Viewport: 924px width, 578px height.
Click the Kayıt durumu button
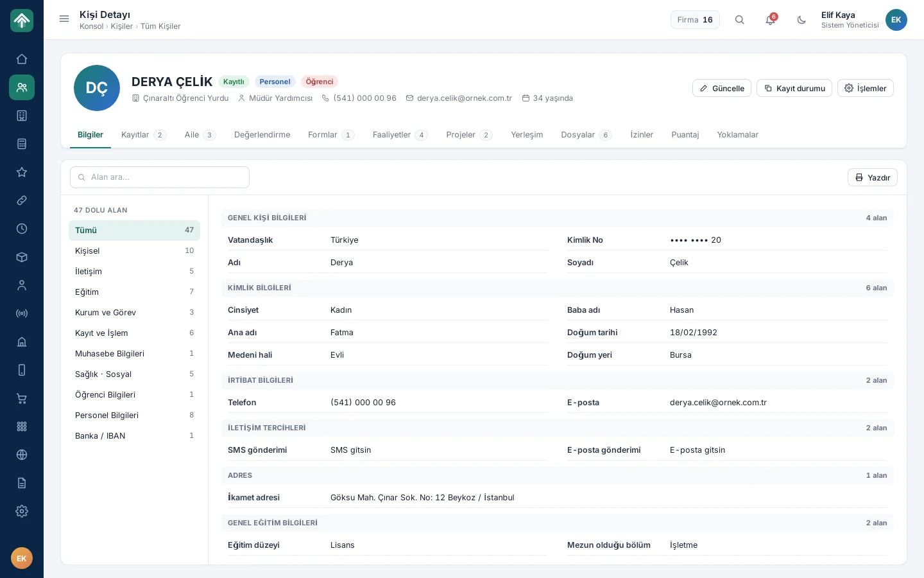coord(794,88)
